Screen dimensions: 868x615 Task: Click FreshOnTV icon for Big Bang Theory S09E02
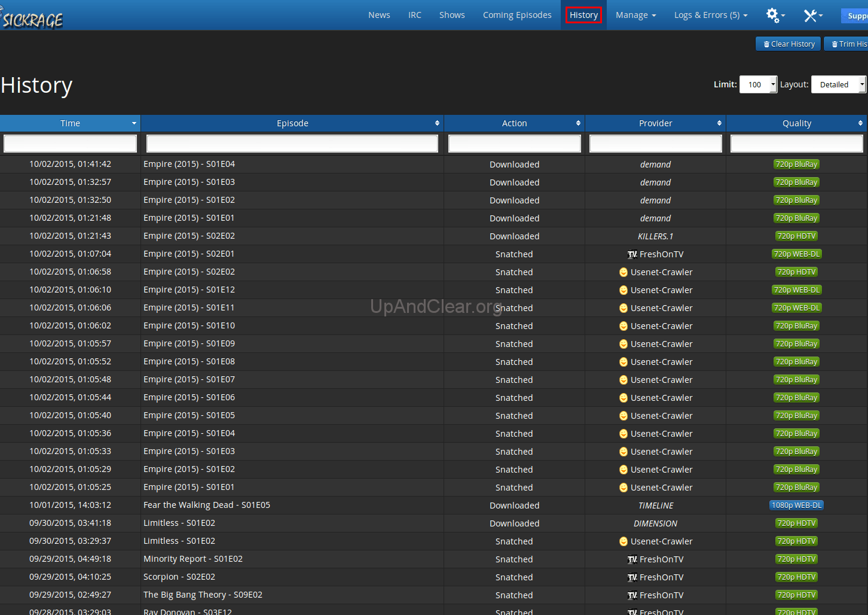click(632, 595)
